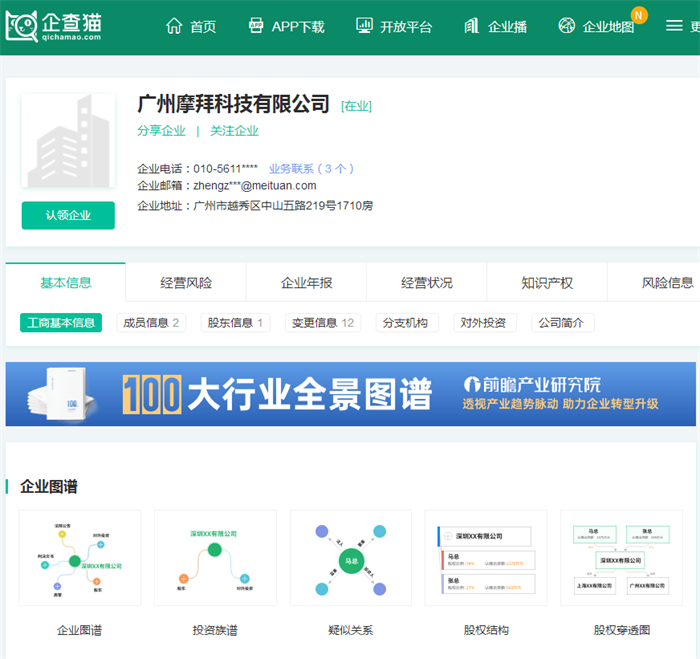Image resolution: width=700 pixels, height=659 pixels.
Task: Open the 股权结构 diagram thumbnail
Action: 486,558
